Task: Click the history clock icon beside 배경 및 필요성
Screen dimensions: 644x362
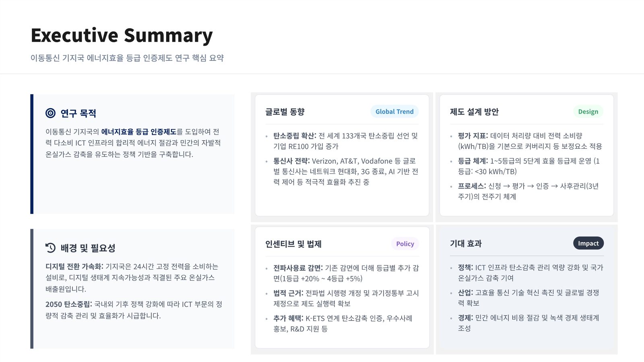Action: point(50,248)
